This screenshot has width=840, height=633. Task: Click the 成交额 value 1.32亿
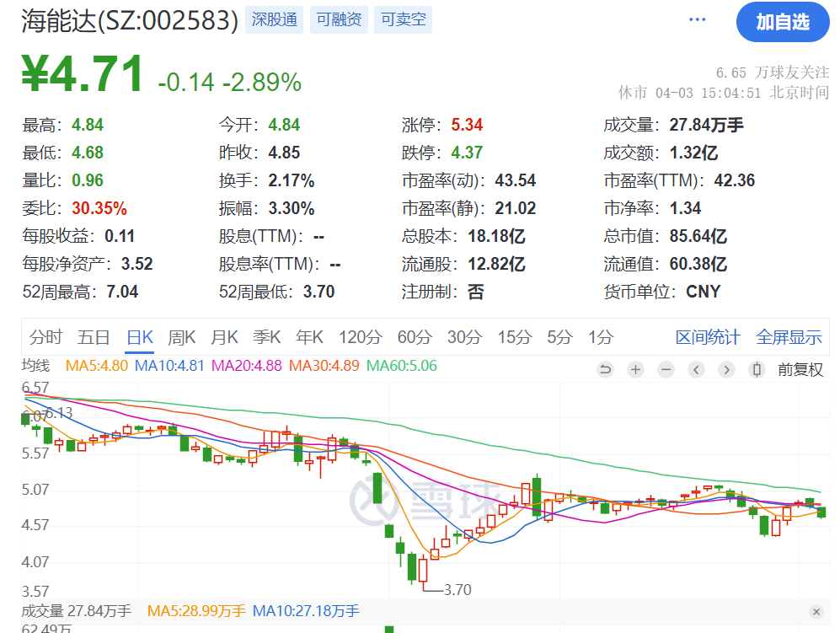pyautogui.click(x=693, y=153)
